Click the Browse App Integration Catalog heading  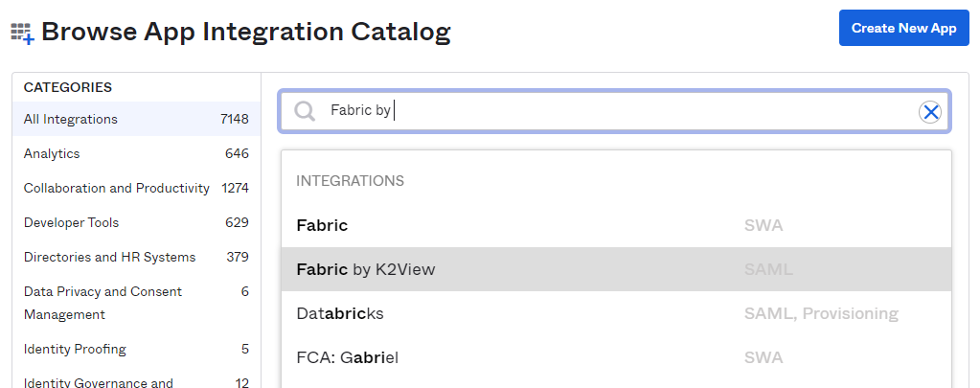pyautogui.click(x=246, y=33)
